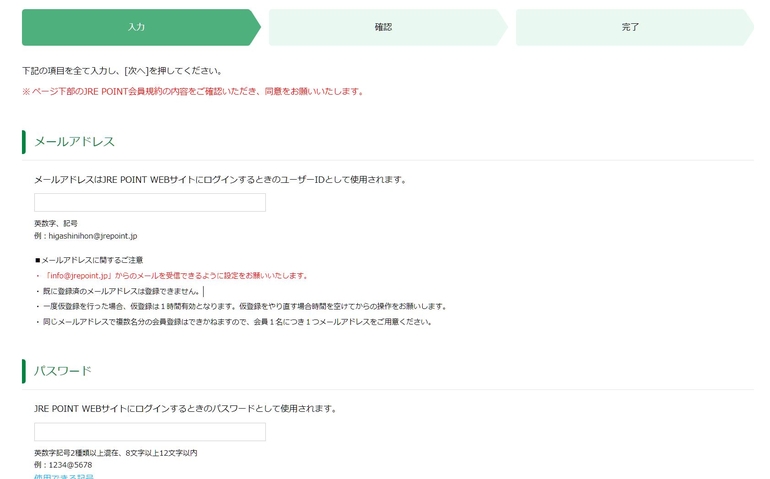The width and height of the screenshot is (770, 479).
Task: Click the パスワードとして使用されます description line
Action: [x=186, y=409]
